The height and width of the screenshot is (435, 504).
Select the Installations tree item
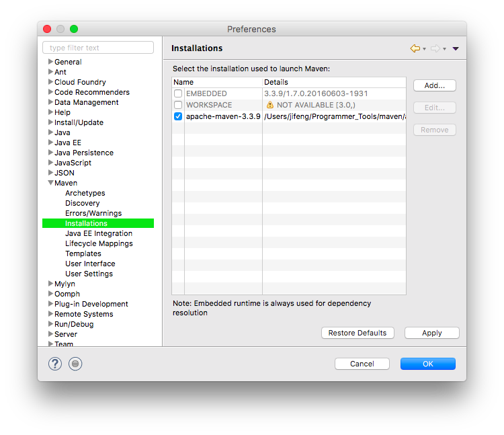point(98,223)
